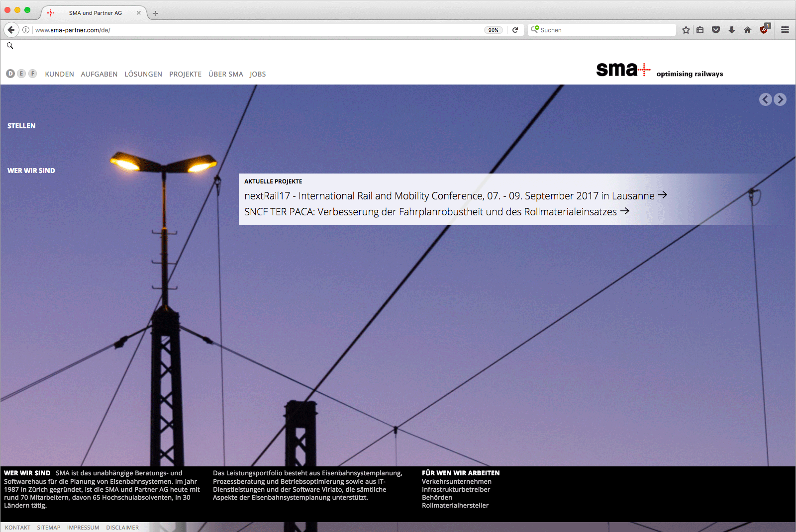Viewport: 796px width, 532px height.
Task: Click the WER WIR SIND sidebar link
Action: coord(31,171)
